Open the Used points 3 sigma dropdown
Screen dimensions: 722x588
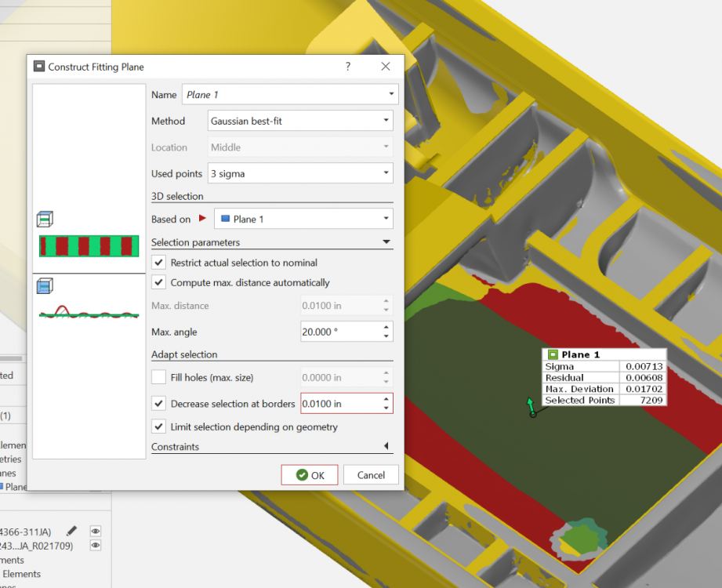300,173
